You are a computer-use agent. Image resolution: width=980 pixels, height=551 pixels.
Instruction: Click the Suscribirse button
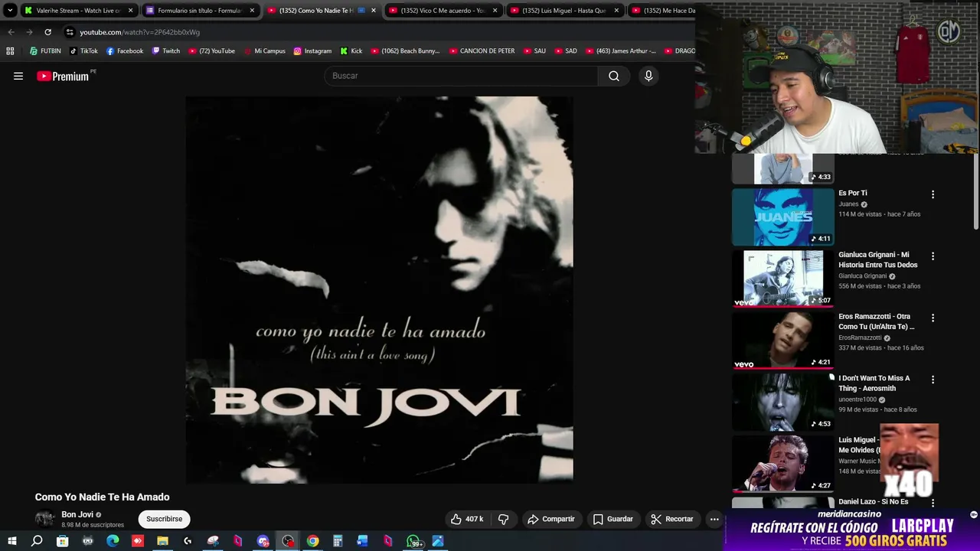click(164, 519)
